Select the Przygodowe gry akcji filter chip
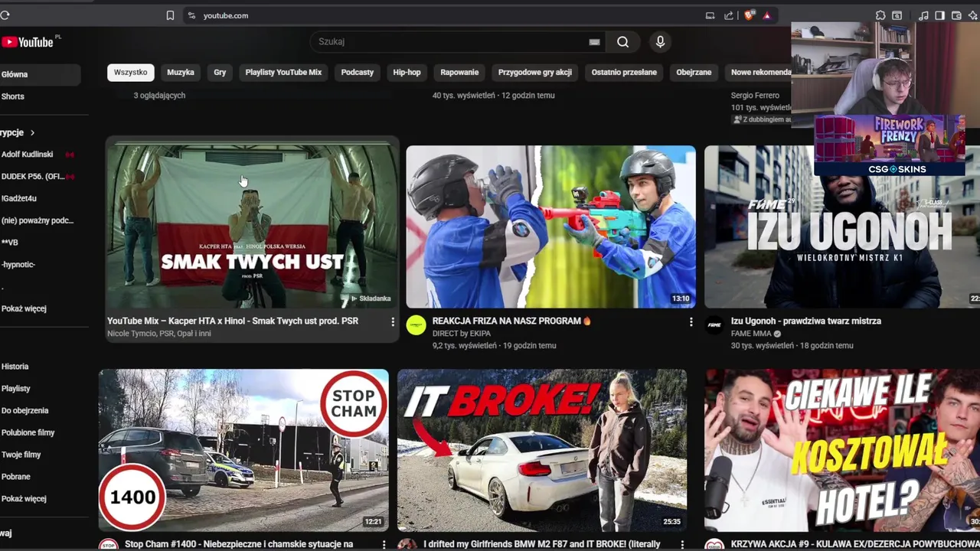The image size is (980, 551). pos(535,72)
